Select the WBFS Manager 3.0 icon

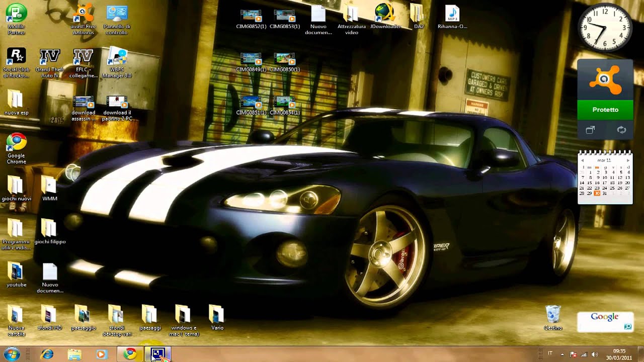(x=117, y=63)
